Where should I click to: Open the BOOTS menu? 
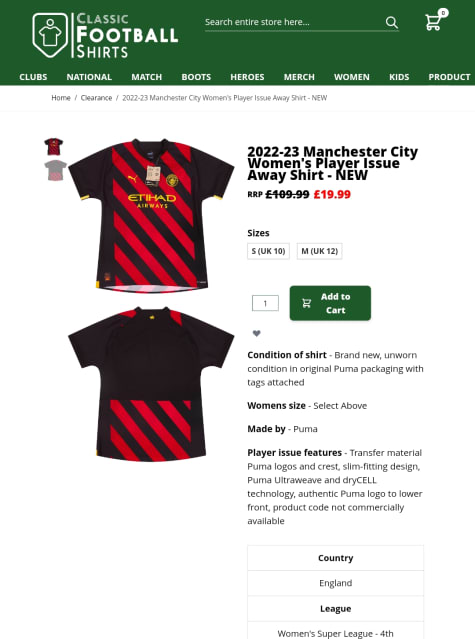196,77
